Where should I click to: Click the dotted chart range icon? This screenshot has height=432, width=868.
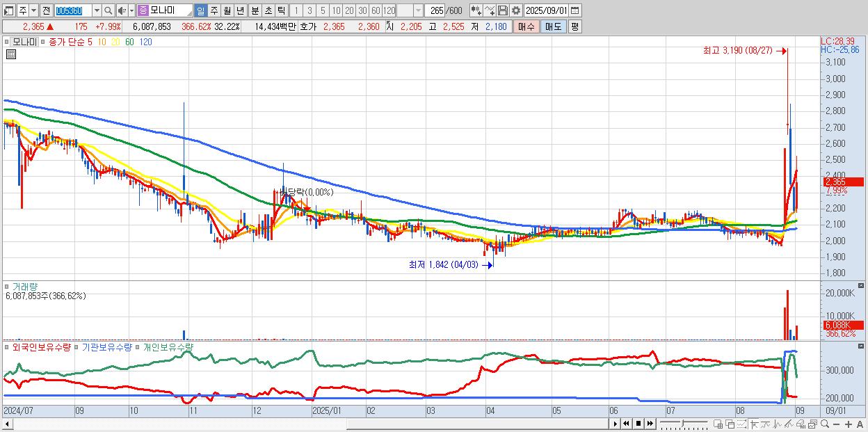tap(741, 424)
